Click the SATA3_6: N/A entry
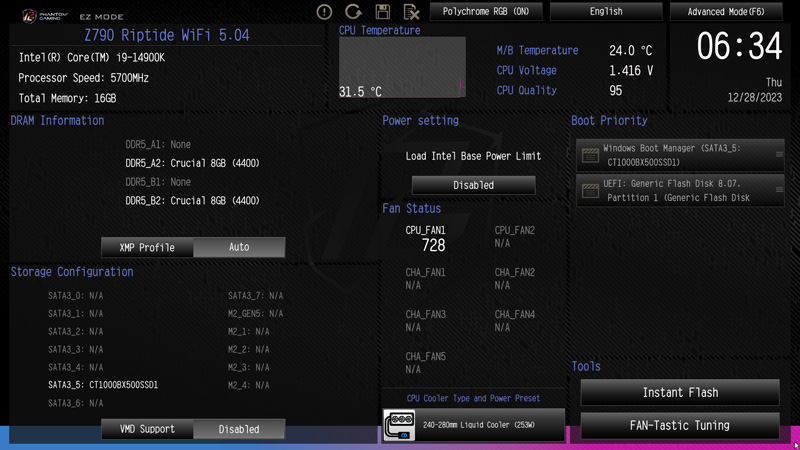Screen dimensions: 800x450 pyautogui.click(x=76, y=403)
